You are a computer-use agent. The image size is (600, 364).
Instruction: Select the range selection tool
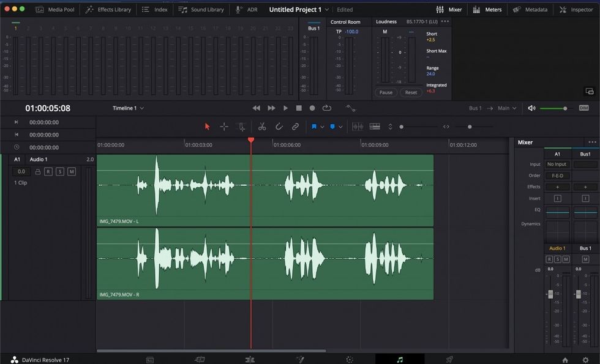point(224,127)
